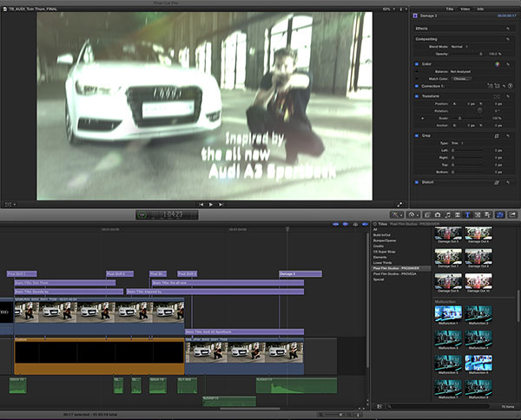Open the Blend Mode Normal dropdown
Image resolution: width=521 pixels, height=420 pixels.
459,47
